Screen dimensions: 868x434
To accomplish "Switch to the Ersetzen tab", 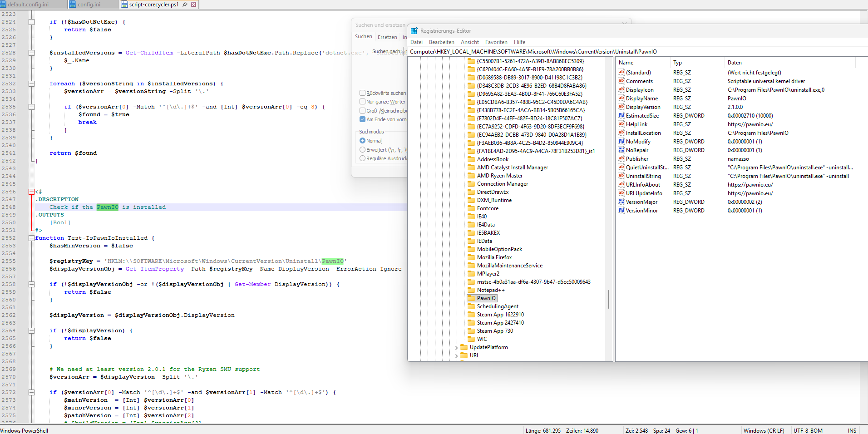I will pos(387,36).
